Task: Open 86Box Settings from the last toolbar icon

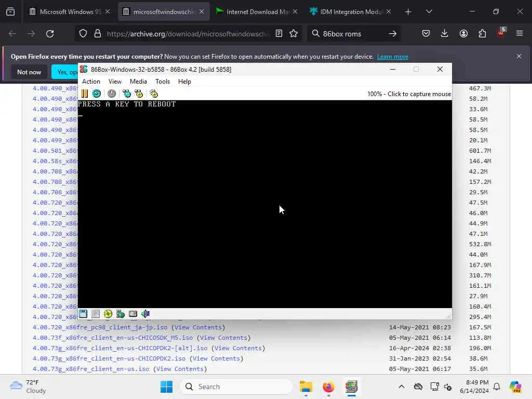Action: (154, 94)
